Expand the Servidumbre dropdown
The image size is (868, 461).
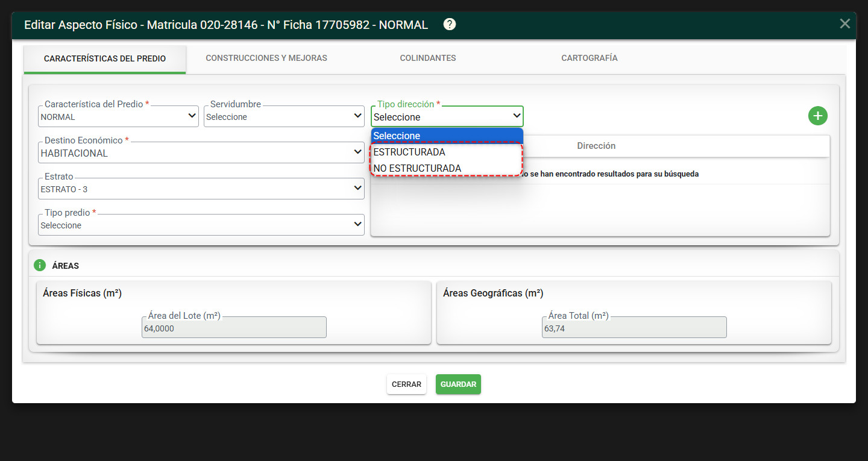pos(284,116)
